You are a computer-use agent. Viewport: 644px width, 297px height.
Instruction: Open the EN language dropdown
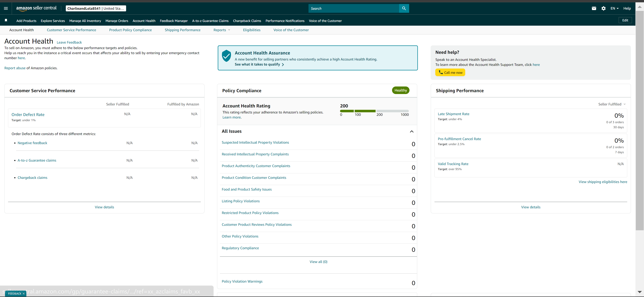pyautogui.click(x=614, y=9)
